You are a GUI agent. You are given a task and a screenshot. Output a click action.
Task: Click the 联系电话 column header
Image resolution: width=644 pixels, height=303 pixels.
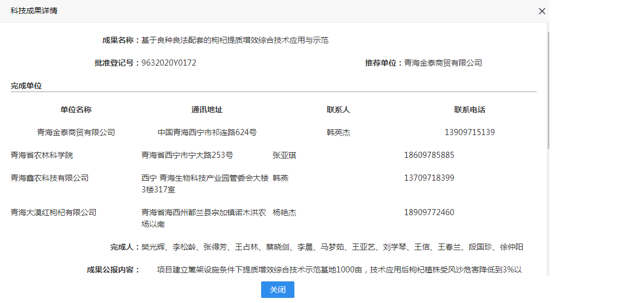click(469, 110)
